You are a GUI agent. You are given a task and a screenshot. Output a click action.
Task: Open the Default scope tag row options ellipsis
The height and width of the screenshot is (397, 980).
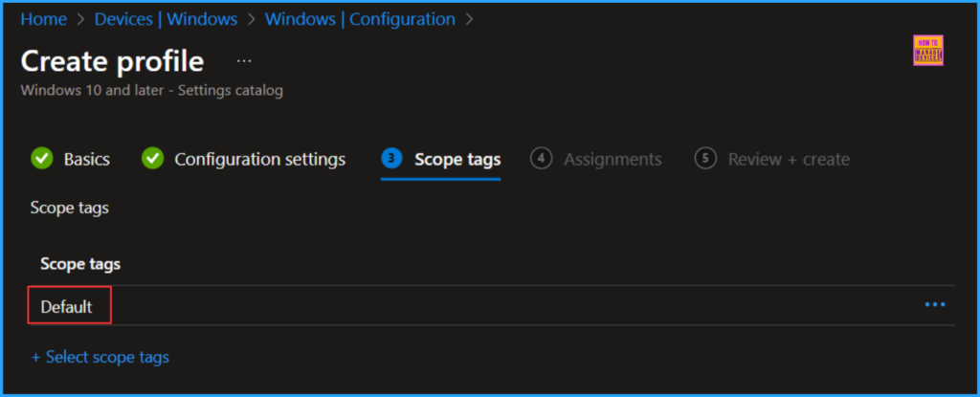934,305
